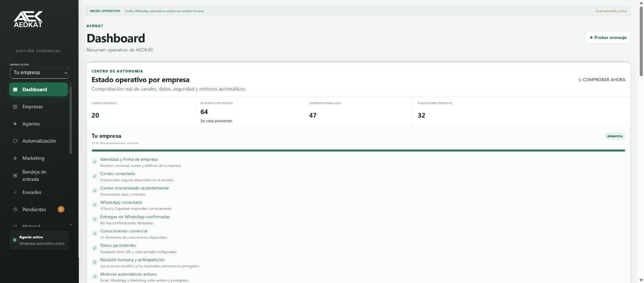644x283 pixels.
Task: Select check mark for Correo sincronizado recientemente
Action: tap(94, 190)
